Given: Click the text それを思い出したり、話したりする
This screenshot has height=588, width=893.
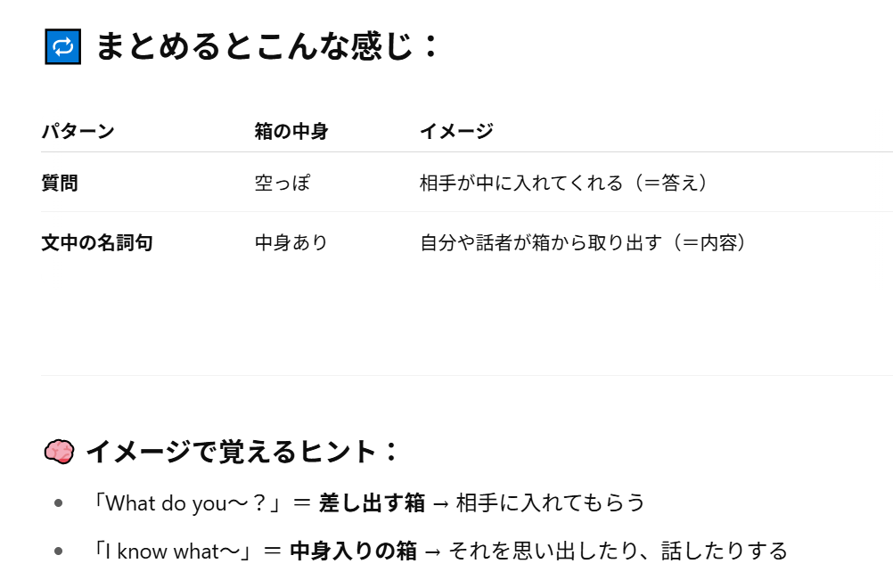Looking at the screenshot, I should pyautogui.click(x=618, y=551).
